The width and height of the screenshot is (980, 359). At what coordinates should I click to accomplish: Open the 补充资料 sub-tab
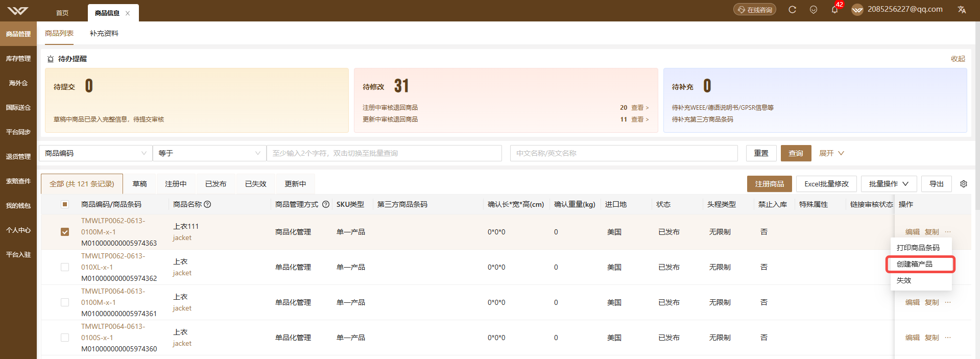(x=104, y=33)
